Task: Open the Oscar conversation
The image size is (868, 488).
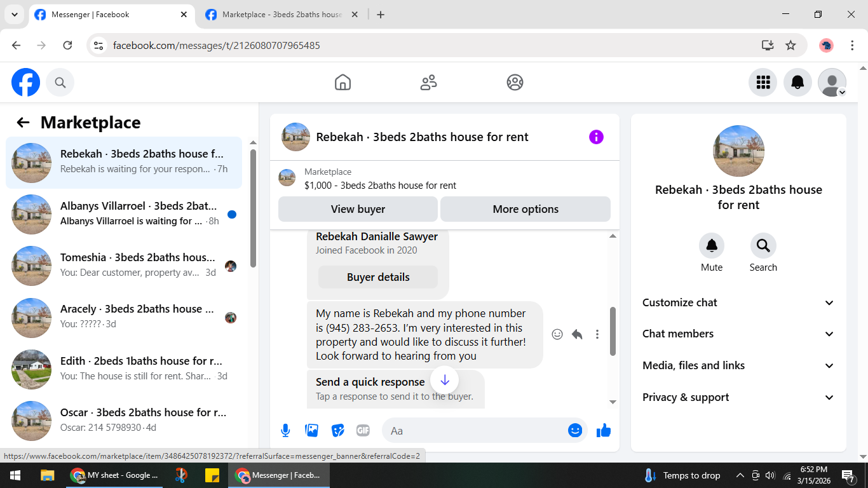Action: [124, 421]
